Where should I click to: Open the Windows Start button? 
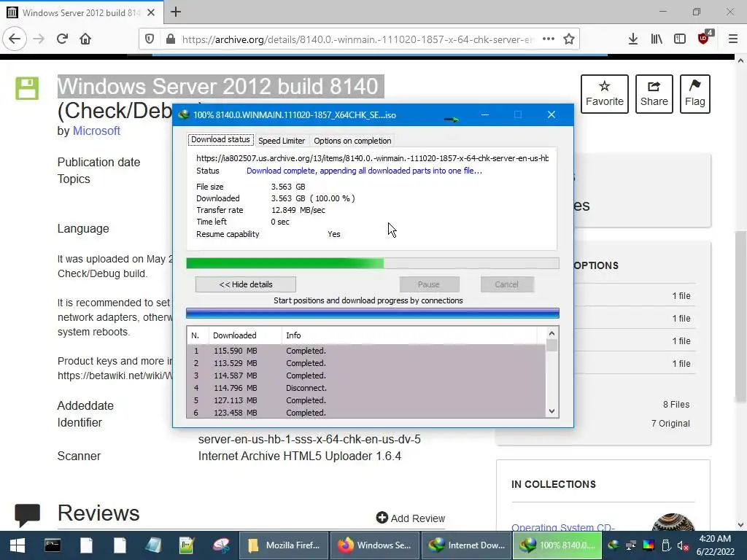click(18, 545)
